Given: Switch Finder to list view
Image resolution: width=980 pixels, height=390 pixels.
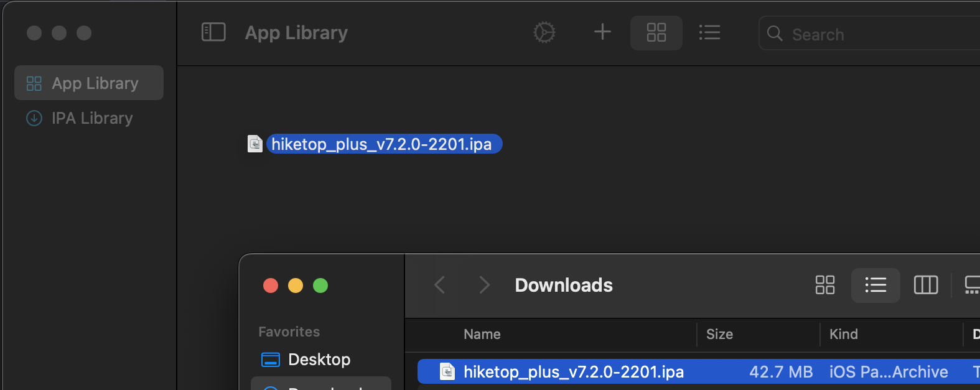Looking at the screenshot, I should [875, 285].
